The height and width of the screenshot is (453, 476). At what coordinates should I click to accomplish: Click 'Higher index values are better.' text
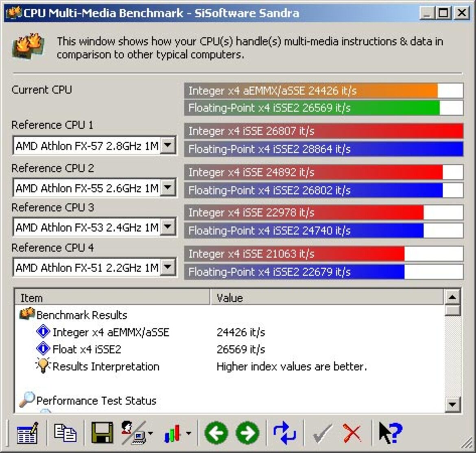pos(292,366)
